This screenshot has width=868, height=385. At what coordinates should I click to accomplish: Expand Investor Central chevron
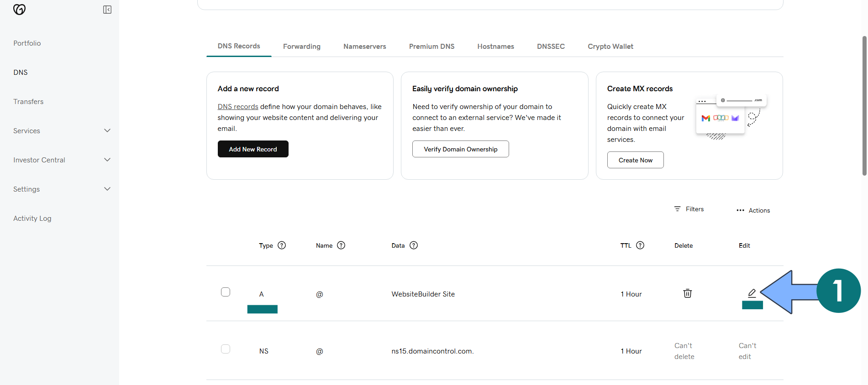point(107,160)
